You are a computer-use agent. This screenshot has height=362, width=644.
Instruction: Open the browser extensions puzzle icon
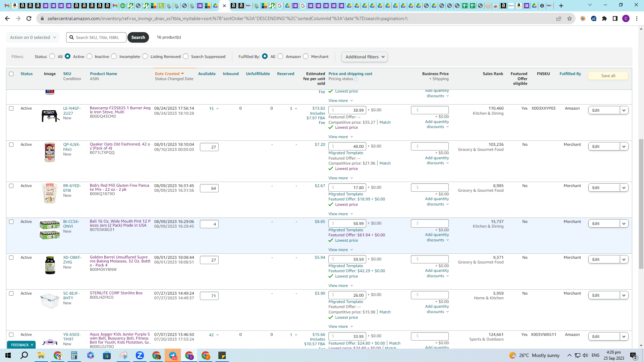tap(604, 18)
